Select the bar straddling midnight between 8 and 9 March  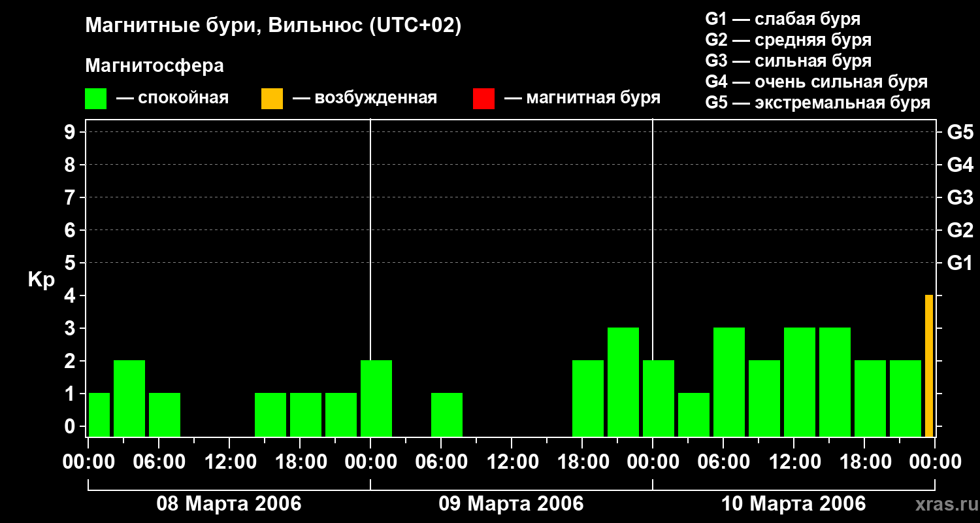click(376, 399)
